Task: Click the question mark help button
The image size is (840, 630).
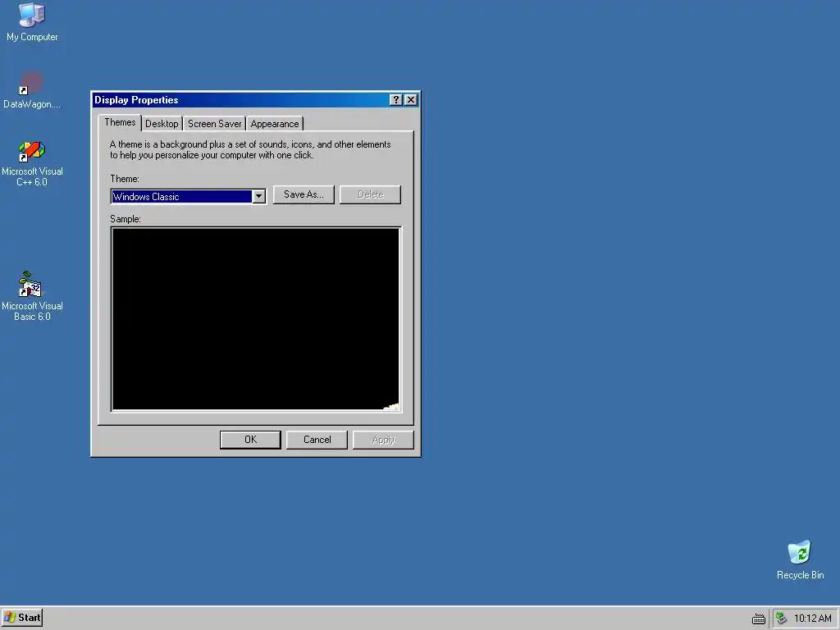Action: pos(396,99)
